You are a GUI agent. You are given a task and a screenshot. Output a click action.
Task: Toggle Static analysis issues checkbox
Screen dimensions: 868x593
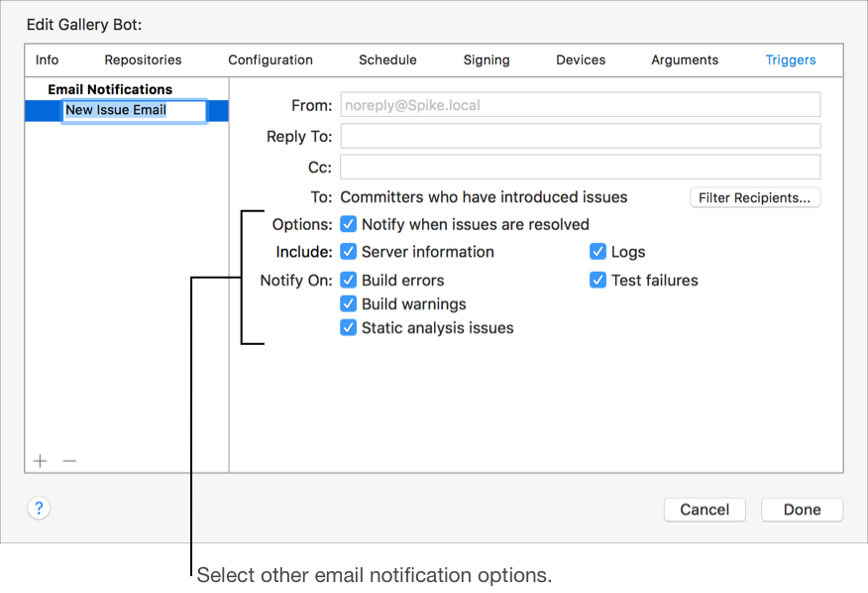[x=349, y=328]
